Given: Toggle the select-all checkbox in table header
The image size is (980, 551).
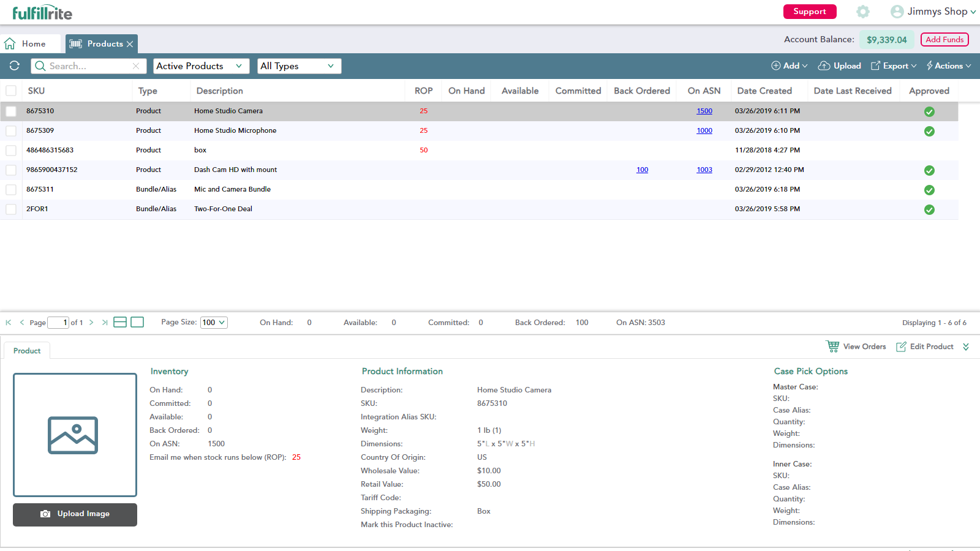Looking at the screenshot, I should [11, 91].
